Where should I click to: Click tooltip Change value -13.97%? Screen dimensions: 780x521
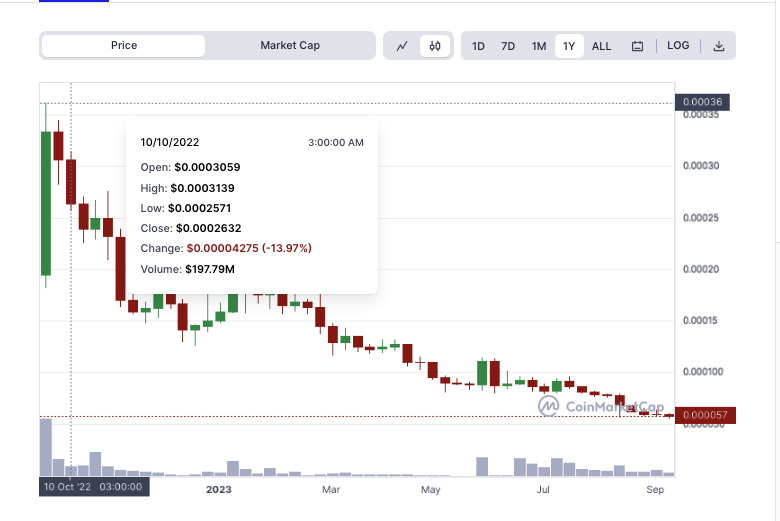249,248
